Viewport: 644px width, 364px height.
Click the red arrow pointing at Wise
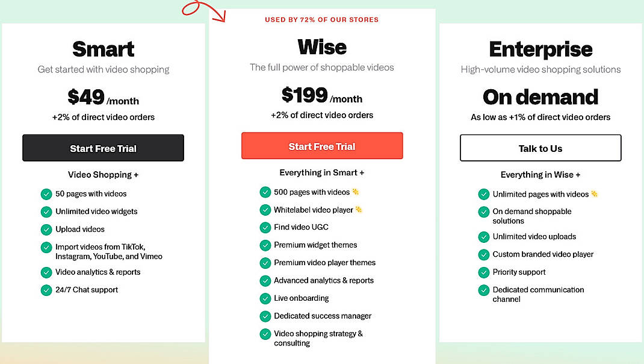pyautogui.click(x=206, y=12)
